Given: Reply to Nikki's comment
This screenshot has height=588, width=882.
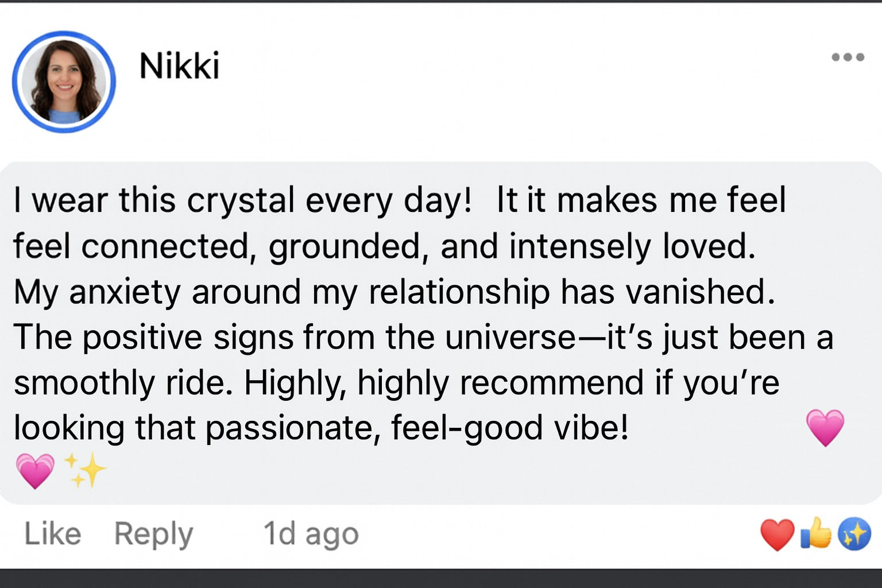Looking at the screenshot, I should [x=153, y=534].
